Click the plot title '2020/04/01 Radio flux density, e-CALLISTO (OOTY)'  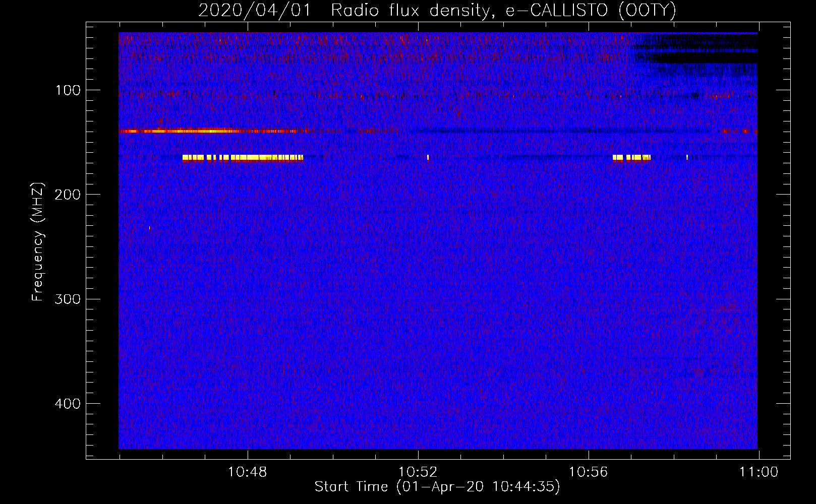[437, 10]
